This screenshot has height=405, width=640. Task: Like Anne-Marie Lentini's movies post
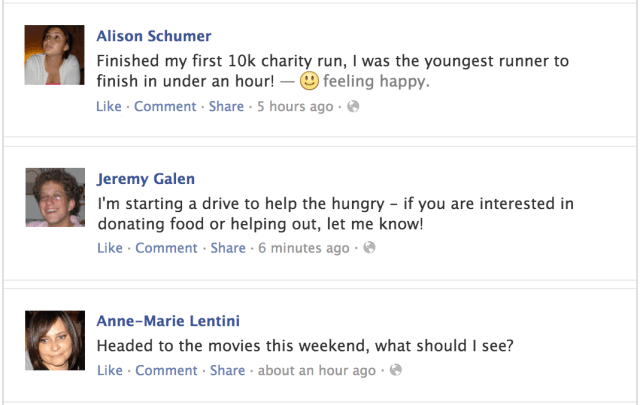[109, 371]
